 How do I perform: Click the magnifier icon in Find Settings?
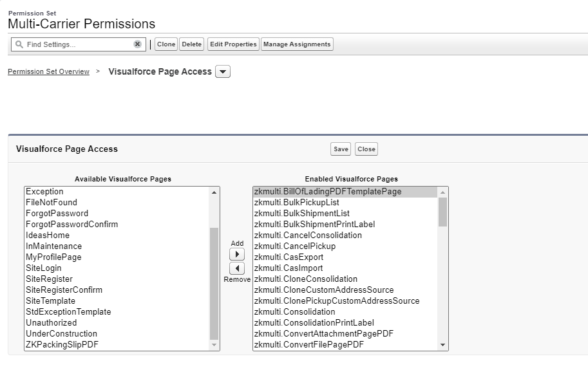pyautogui.click(x=19, y=44)
